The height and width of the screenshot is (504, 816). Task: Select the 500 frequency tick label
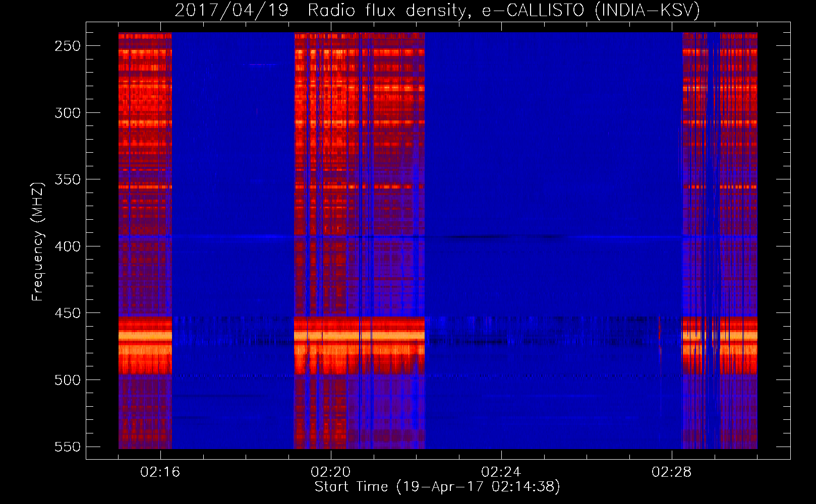pyautogui.click(x=68, y=380)
